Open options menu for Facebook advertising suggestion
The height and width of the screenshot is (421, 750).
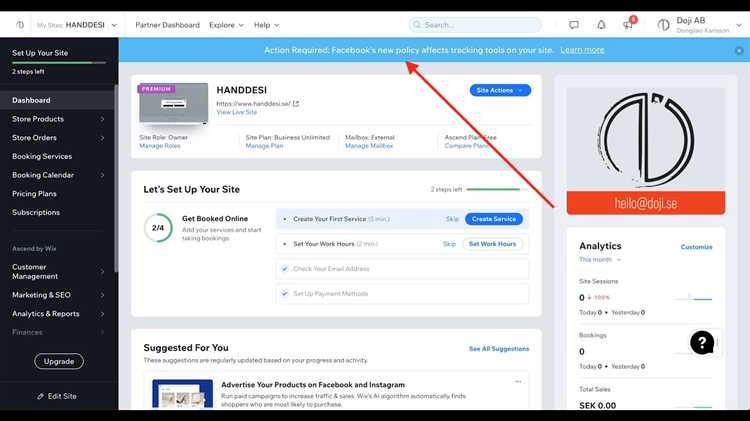click(x=518, y=382)
